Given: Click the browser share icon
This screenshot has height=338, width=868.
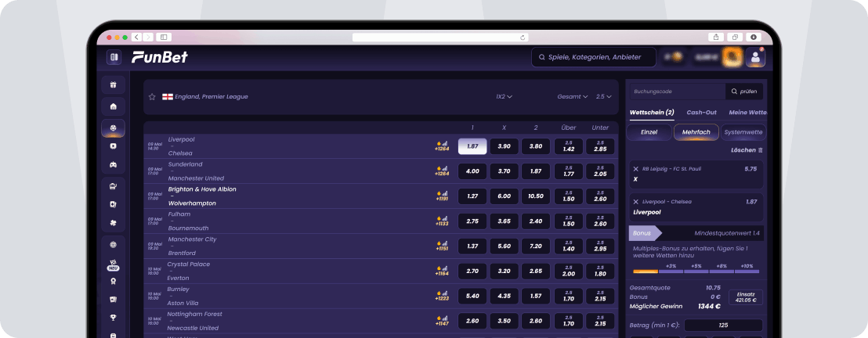Looking at the screenshot, I should (716, 37).
